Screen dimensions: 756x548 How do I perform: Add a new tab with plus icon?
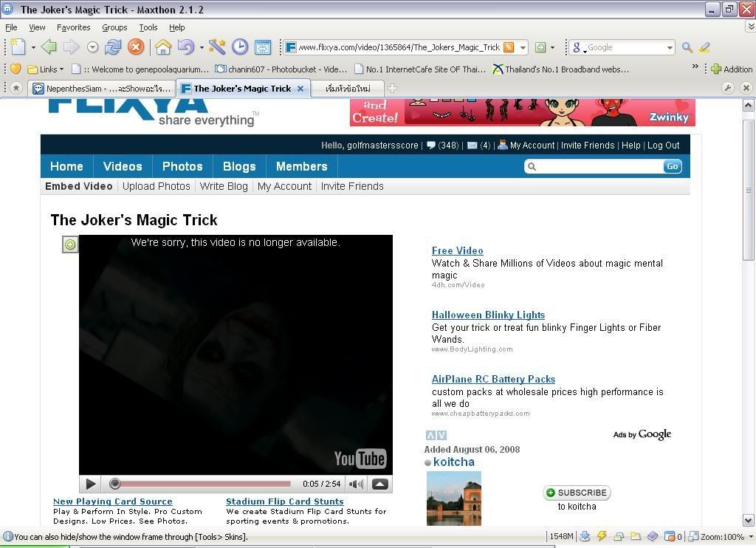pos(393,89)
